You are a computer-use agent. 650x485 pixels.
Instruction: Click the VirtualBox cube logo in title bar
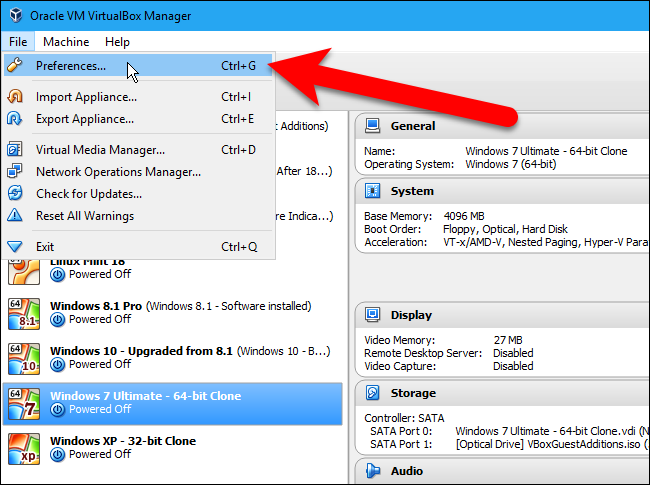pyautogui.click(x=16, y=15)
